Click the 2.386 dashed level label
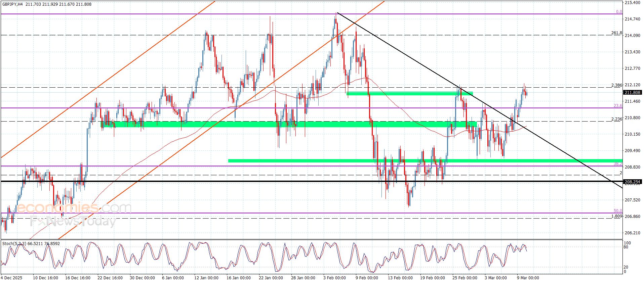The image size is (644, 282). [x=616, y=85]
